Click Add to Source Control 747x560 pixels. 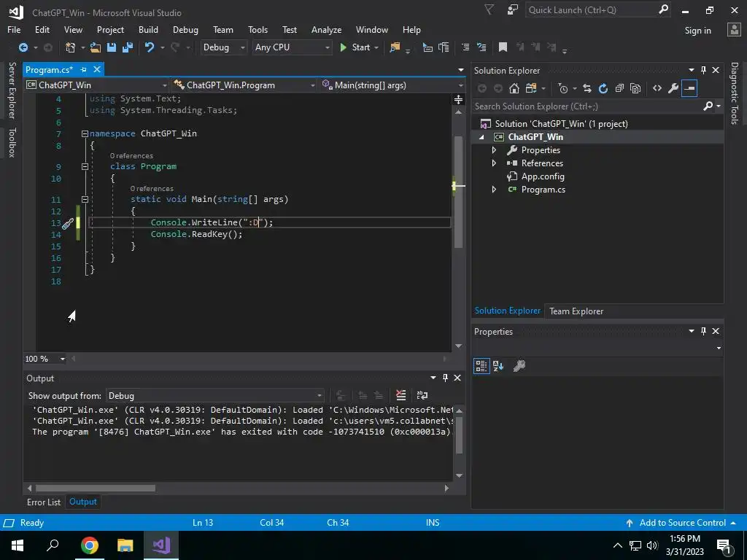click(682, 522)
